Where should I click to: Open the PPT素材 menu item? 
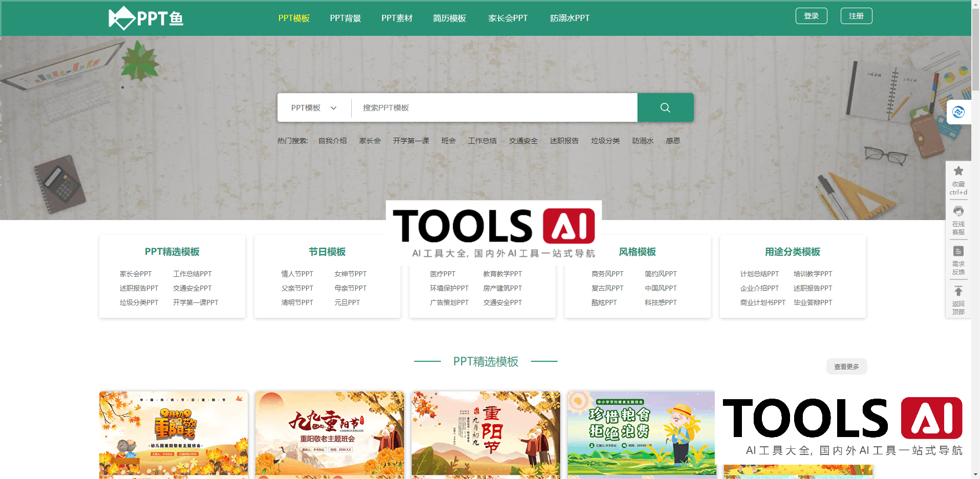[396, 18]
